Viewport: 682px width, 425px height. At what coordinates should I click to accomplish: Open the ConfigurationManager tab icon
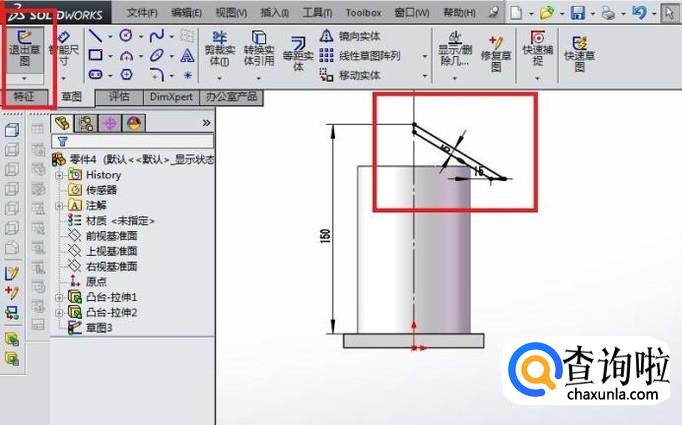(x=110, y=124)
